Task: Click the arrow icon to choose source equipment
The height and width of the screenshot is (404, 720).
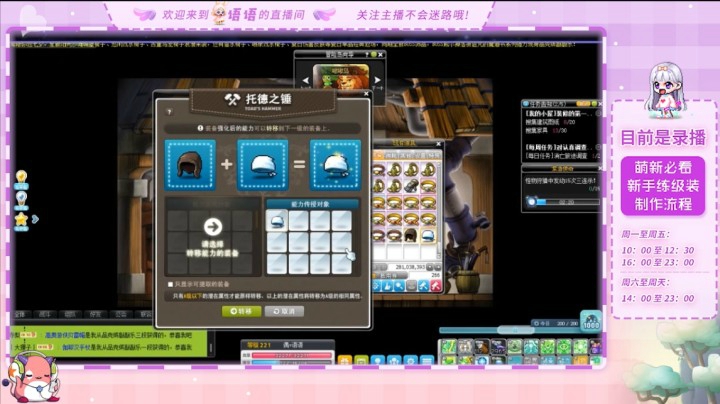Action: (213, 226)
